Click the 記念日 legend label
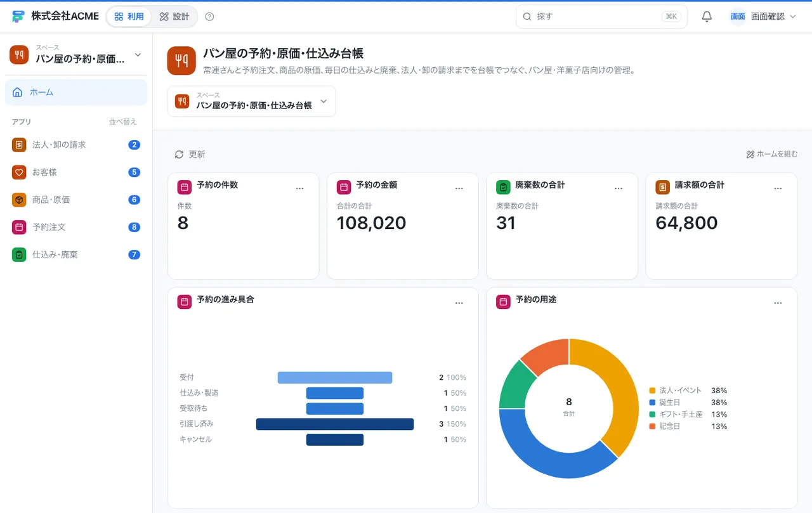 coord(669,427)
